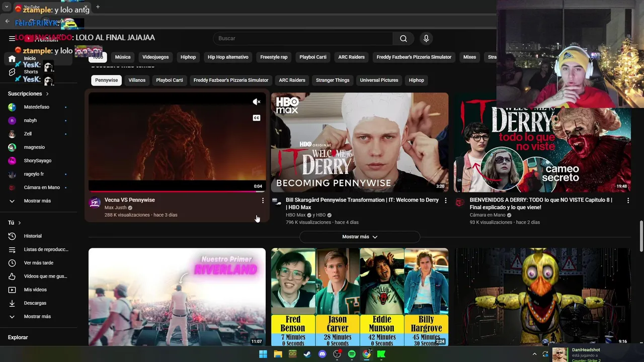Open a new browser tab with plus button

coord(98,7)
